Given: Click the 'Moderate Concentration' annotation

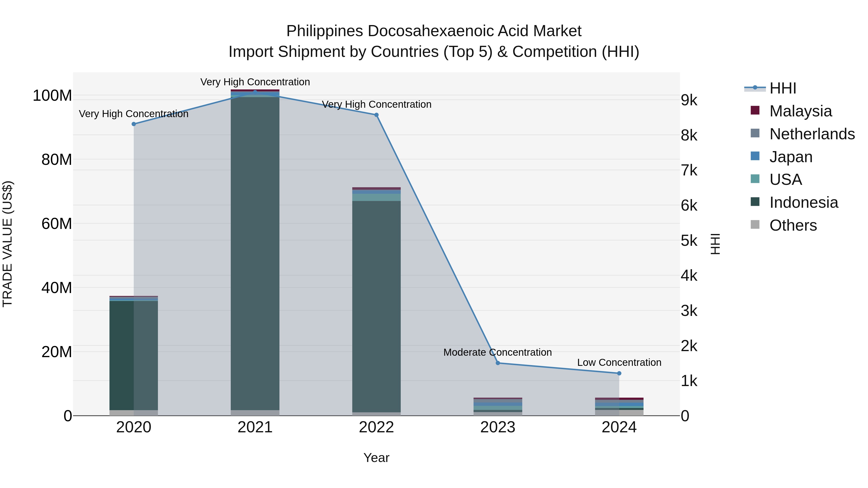Looking at the screenshot, I should coord(498,352).
